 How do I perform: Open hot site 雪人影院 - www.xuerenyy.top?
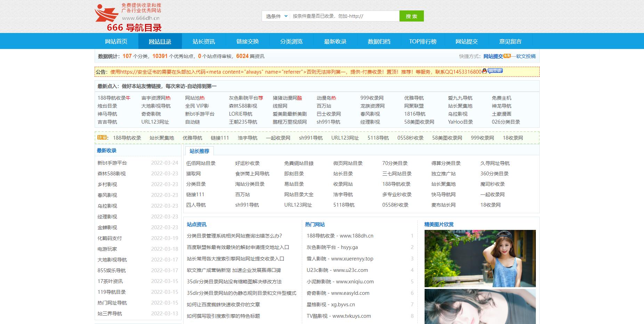click(340, 259)
